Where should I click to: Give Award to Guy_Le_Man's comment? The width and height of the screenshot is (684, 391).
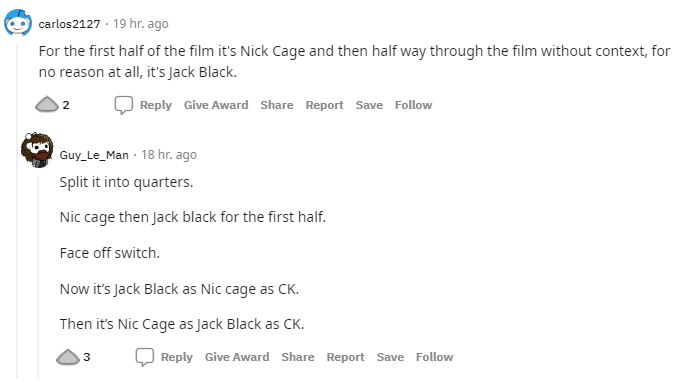pyautogui.click(x=237, y=357)
